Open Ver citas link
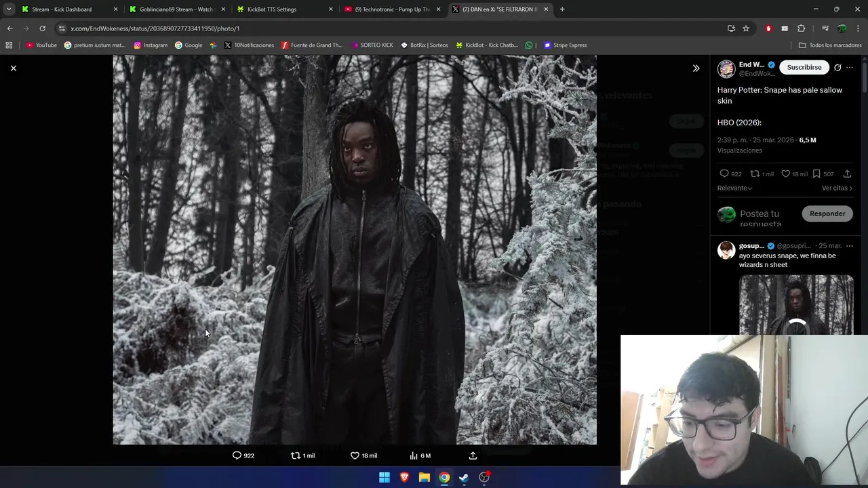This screenshot has width=868, height=488. [x=837, y=188]
